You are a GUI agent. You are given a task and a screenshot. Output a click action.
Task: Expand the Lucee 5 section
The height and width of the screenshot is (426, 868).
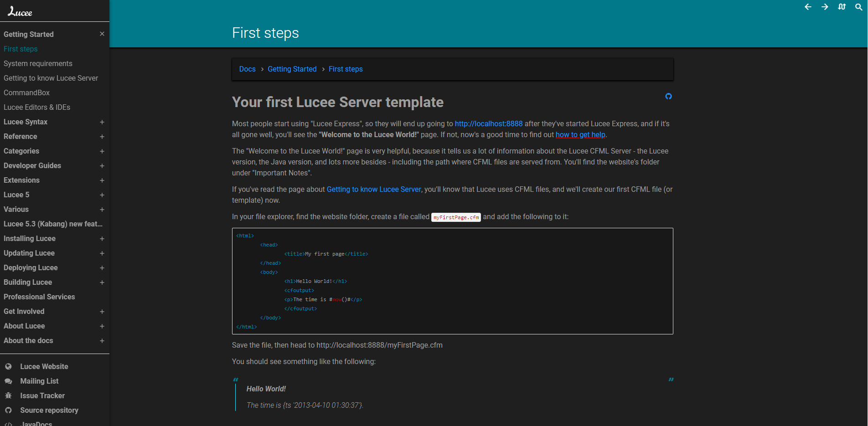[x=102, y=195]
